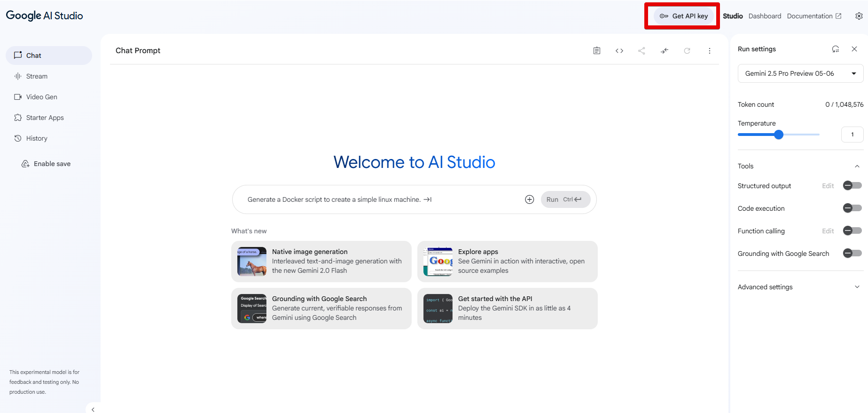Open the Stream section
Screen dimensions: 868x413
point(49,76)
